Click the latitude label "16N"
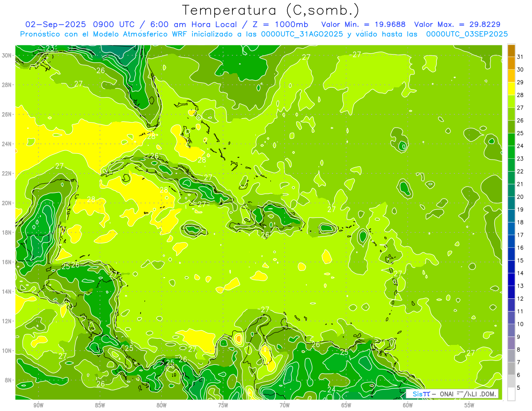This screenshot has height=411, width=532. (7, 262)
